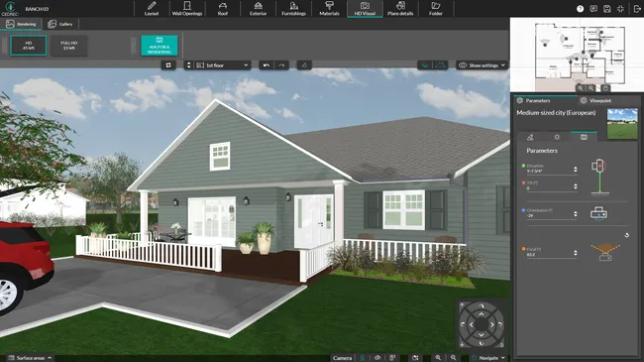Open the 1st floor level dropdown
Screen dimensions: 644x362
pyautogui.click(x=222, y=65)
